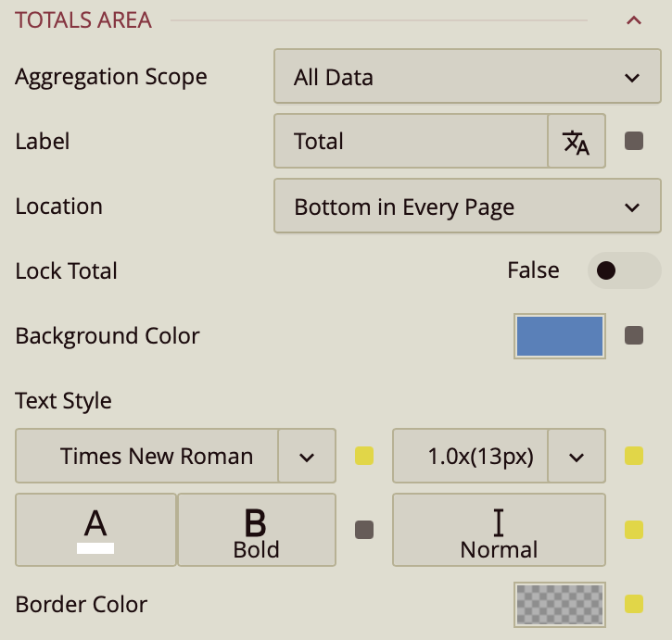Click the transparent Border Color swatch
Screen dimensions: 672x640
pyautogui.click(x=560, y=604)
